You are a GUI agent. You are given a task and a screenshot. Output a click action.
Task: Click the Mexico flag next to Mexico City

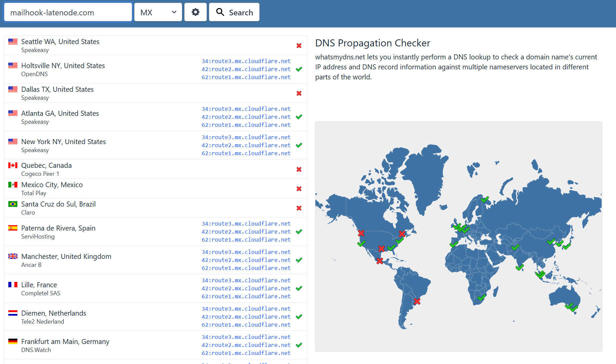point(13,185)
